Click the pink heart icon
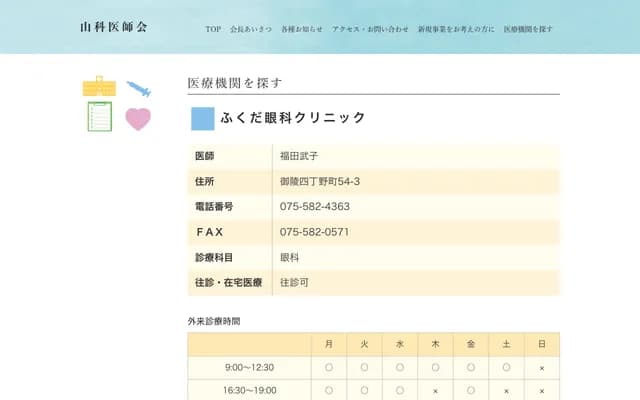 [138, 119]
